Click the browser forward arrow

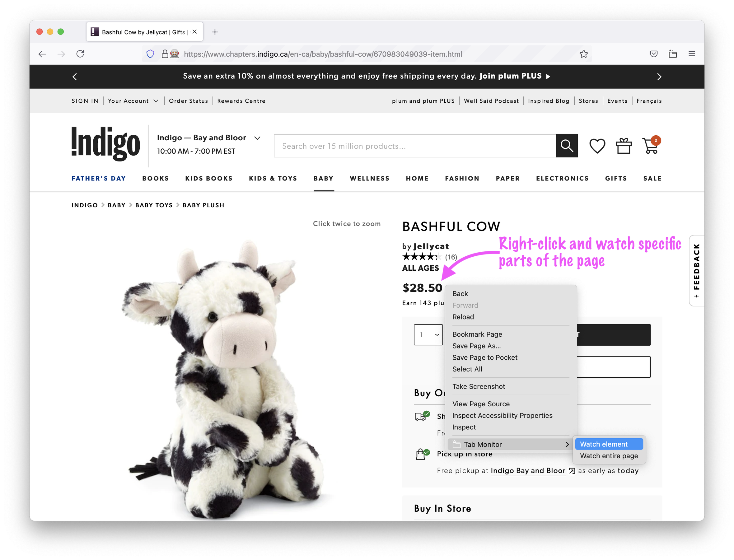coord(61,54)
